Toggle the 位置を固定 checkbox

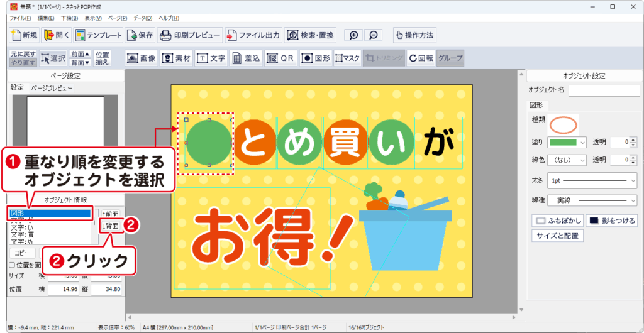coord(13,264)
